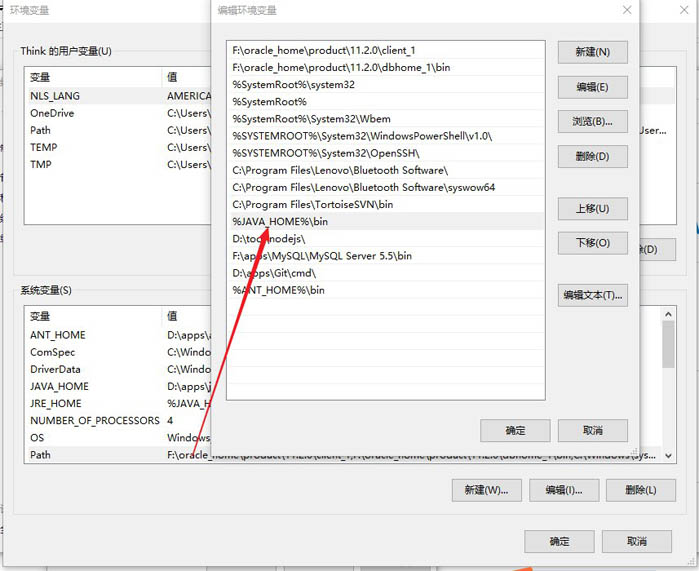Select JRE_HOME system variable row
Image resolution: width=699 pixels, height=571 pixels.
[x=118, y=403]
